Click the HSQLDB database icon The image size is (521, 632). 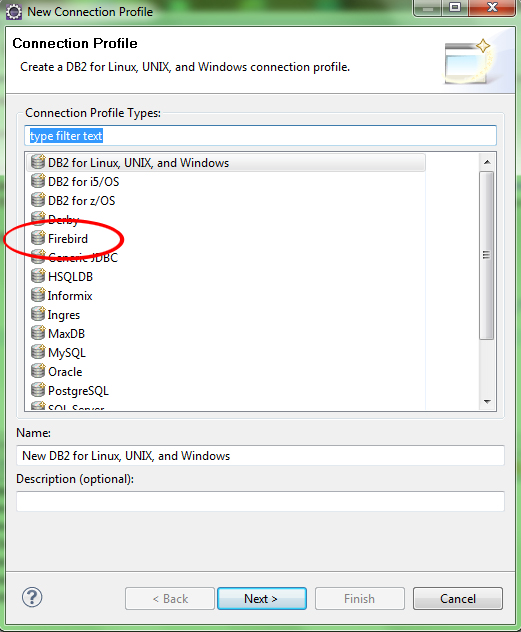tap(38, 276)
